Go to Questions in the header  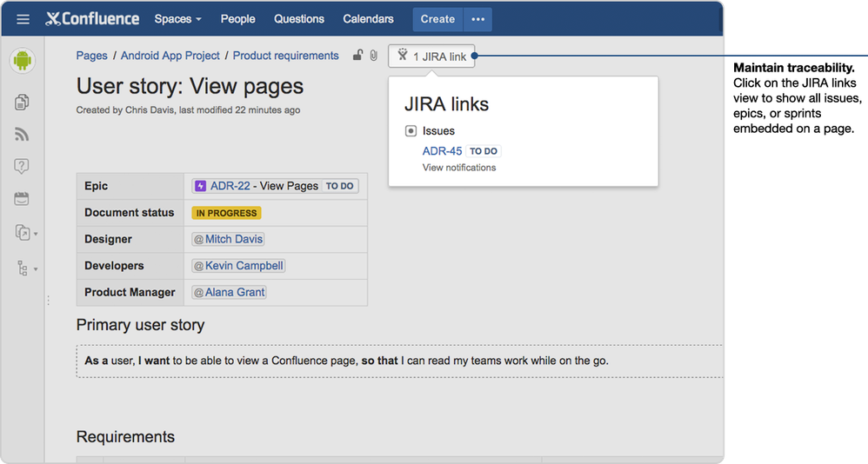pyautogui.click(x=299, y=19)
